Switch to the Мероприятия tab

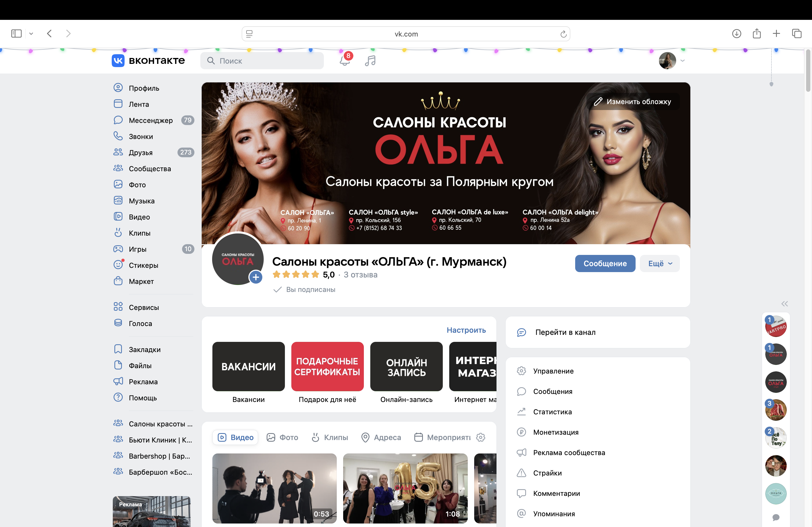(442, 437)
